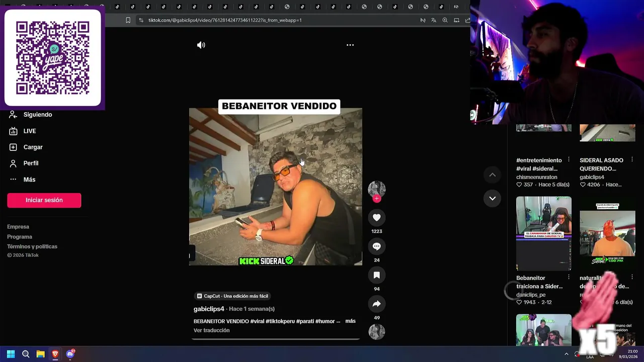Expand the Programa footer section
This screenshot has height=362, width=644.
(x=20, y=237)
